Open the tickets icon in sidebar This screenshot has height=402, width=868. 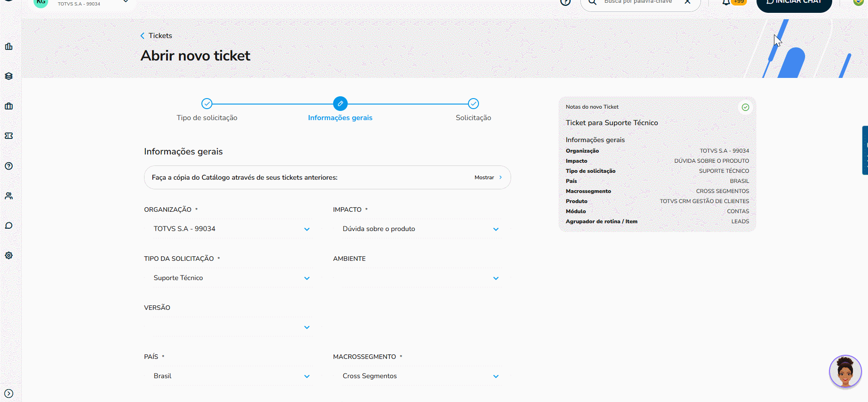9,136
